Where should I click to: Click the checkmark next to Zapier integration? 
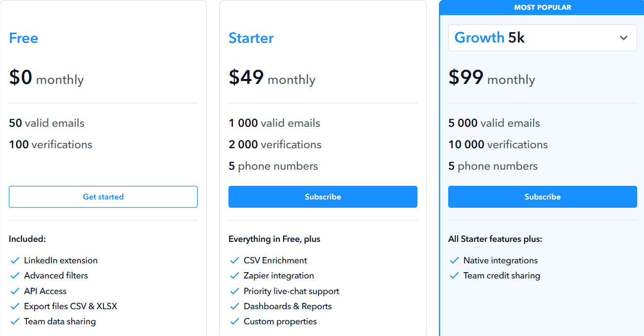coord(234,276)
